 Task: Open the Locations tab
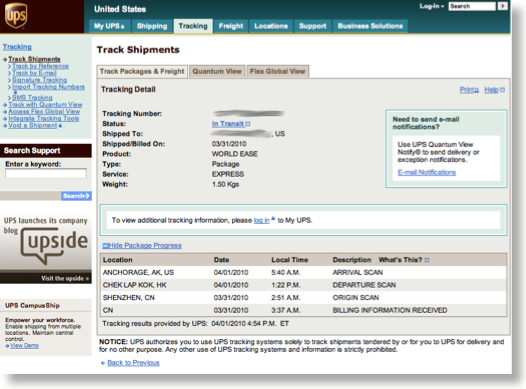[x=271, y=26]
